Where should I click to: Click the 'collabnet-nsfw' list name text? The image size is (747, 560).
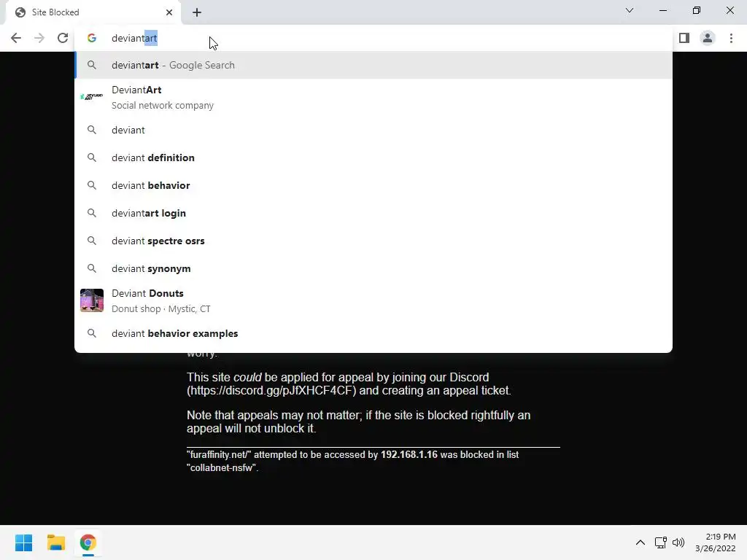[222, 467]
